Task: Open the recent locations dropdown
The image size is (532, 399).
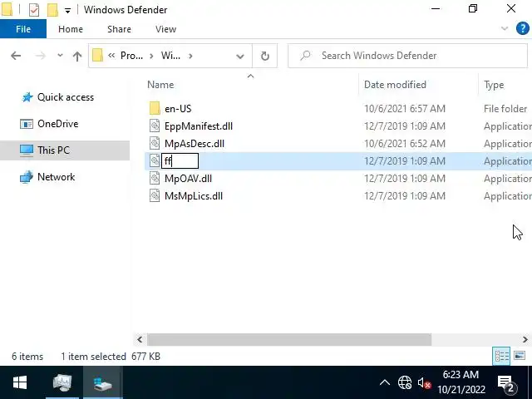Action: pos(60,56)
